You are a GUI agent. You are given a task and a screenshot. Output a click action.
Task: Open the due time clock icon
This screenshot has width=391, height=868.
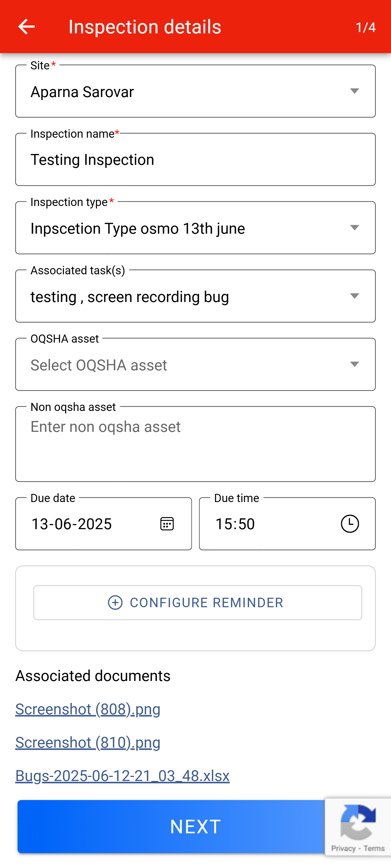click(x=350, y=524)
